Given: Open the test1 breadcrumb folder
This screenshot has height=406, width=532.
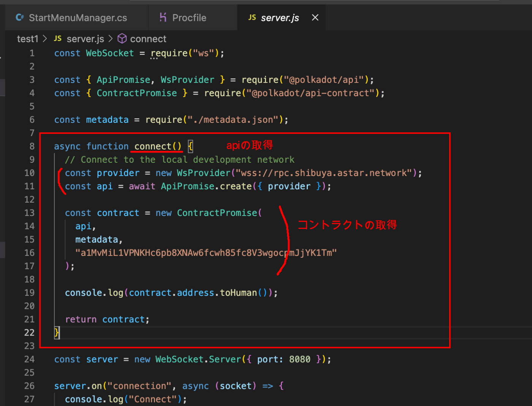Looking at the screenshot, I should coord(28,39).
